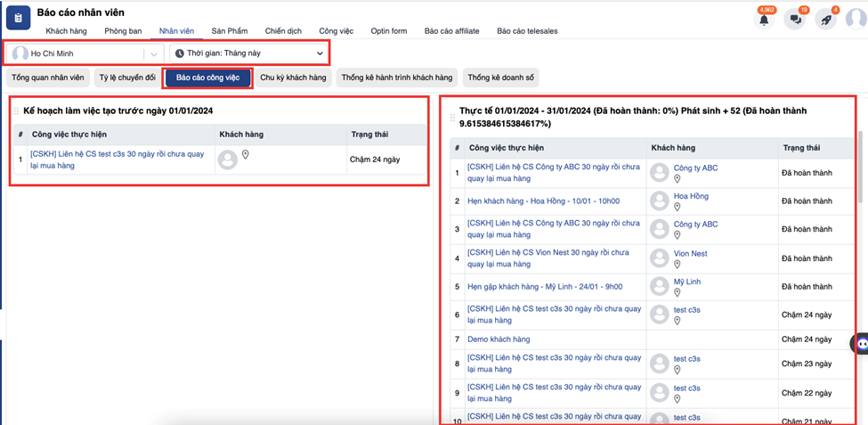Open the Báo cáo telesales tab
The width and height of the screenshot is (868, 425).
point(527,31)
